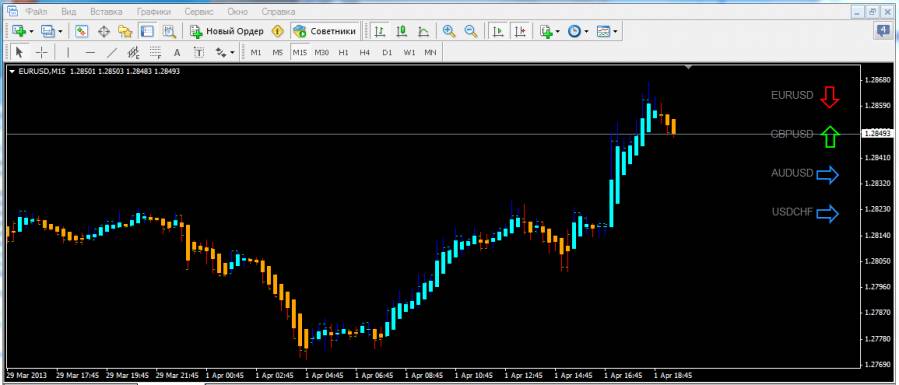Open the new chart dropdown arrow
Viewport: 899px width, 385px height.
tap(32, 32)
